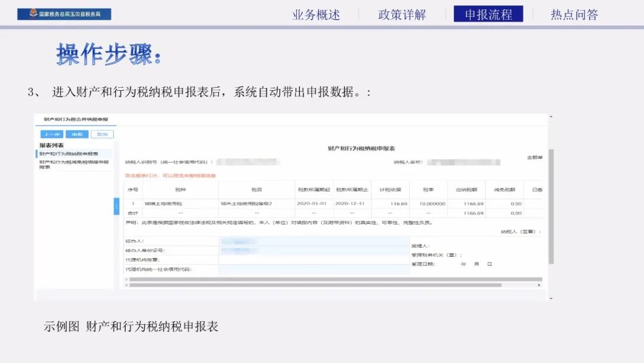Select the highlighted 申报流程 tab
Viewport: 644px width, 363px height.
(x=488, y=14)
